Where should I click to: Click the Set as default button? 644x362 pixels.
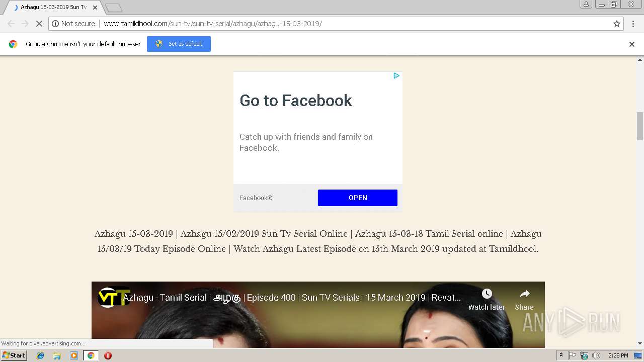pyautogui.click(x=179, y=44)
